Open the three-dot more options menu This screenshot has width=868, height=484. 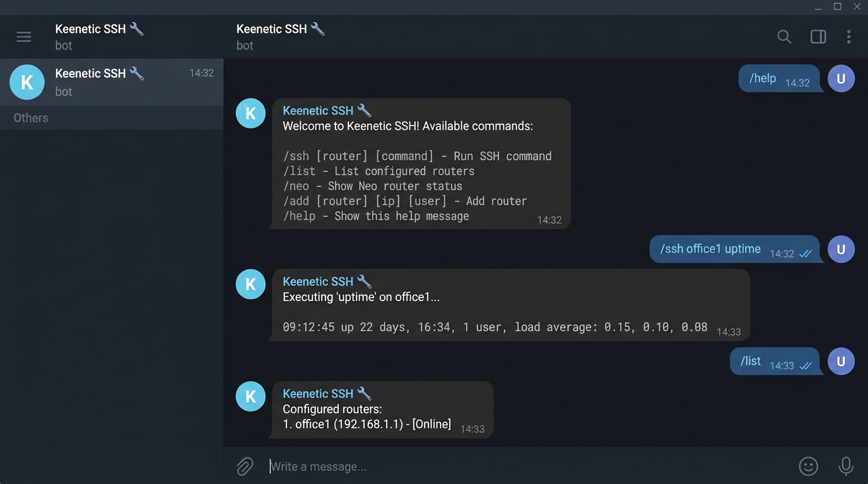pos(848,37)
